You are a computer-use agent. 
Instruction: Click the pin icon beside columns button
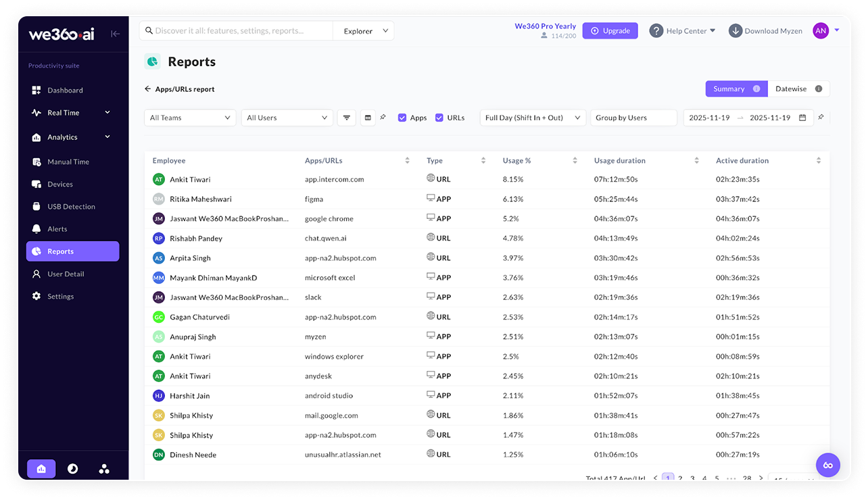coord(383,118)
